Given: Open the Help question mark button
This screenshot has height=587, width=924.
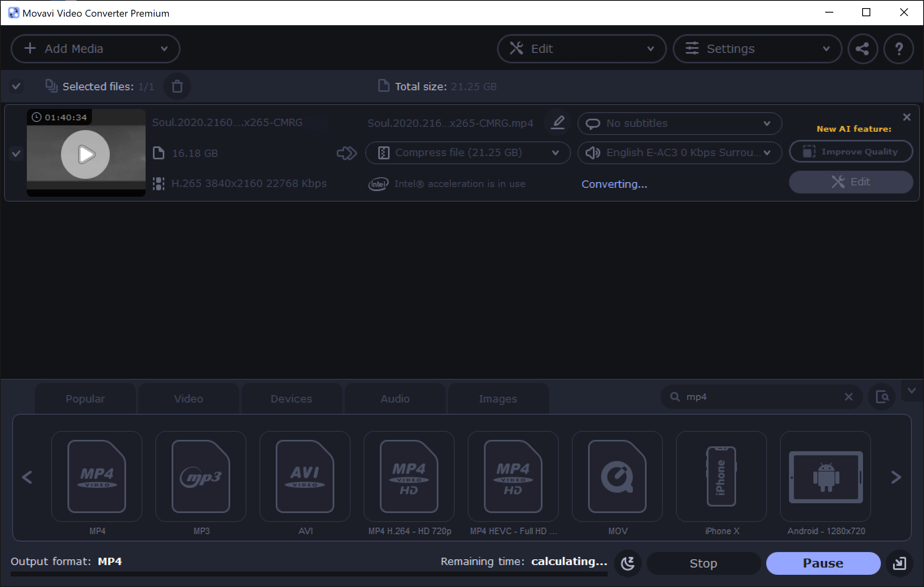Looking at the screenshot, I should click(899, 49).
